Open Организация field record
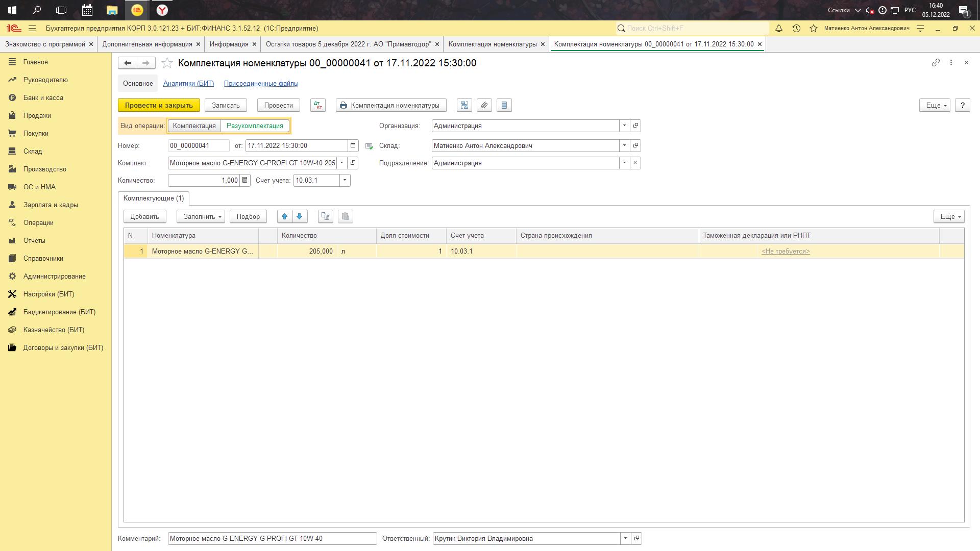This screenshot has width=980, height=551. (x=635, y=126)
